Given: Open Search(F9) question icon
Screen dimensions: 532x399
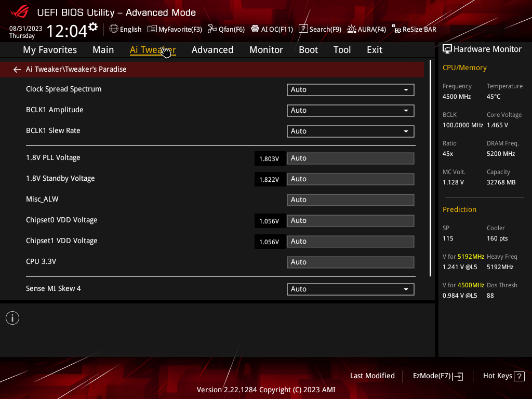Looking at the screenshot, I should (x=303, y=29).
